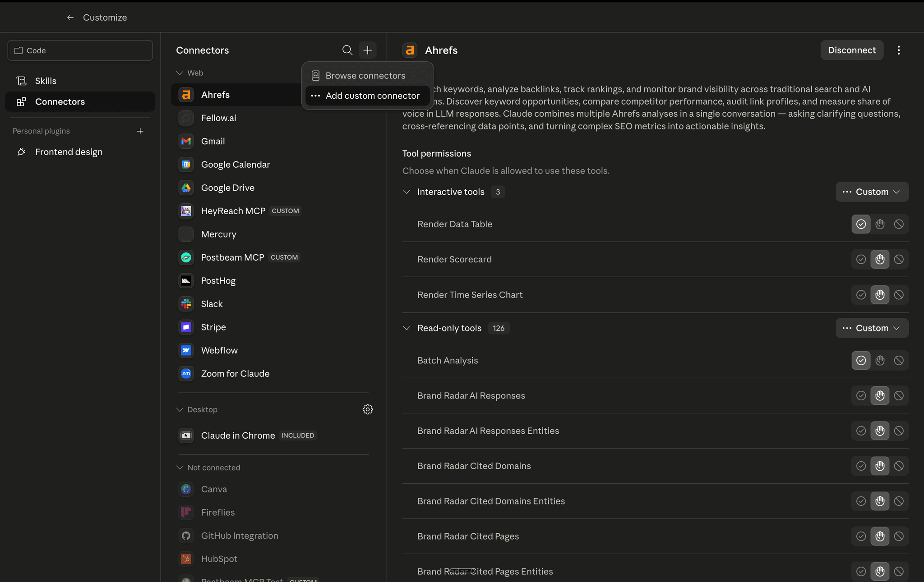
Task: Click the plus icon to add connector
Action: [368, 50]
